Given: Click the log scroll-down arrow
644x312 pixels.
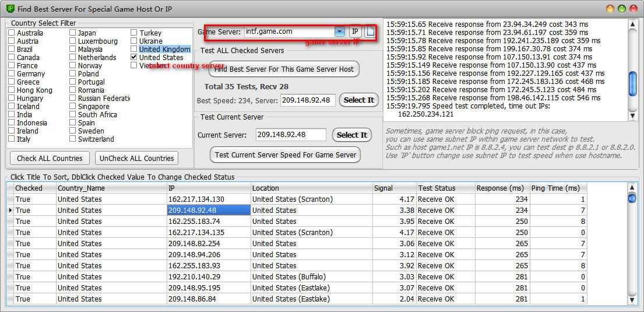Looking at the screenshot, I should pyautogui.click(x=632, y=116).
